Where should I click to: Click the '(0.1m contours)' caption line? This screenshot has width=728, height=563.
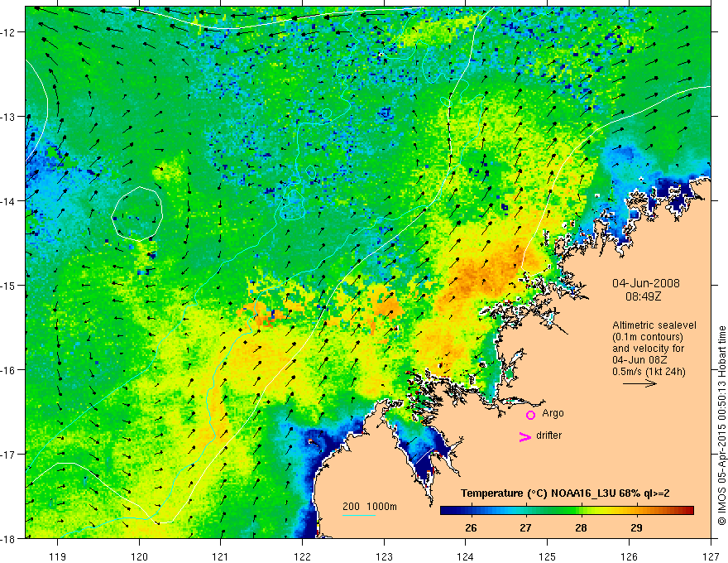(x=648, y=337)
